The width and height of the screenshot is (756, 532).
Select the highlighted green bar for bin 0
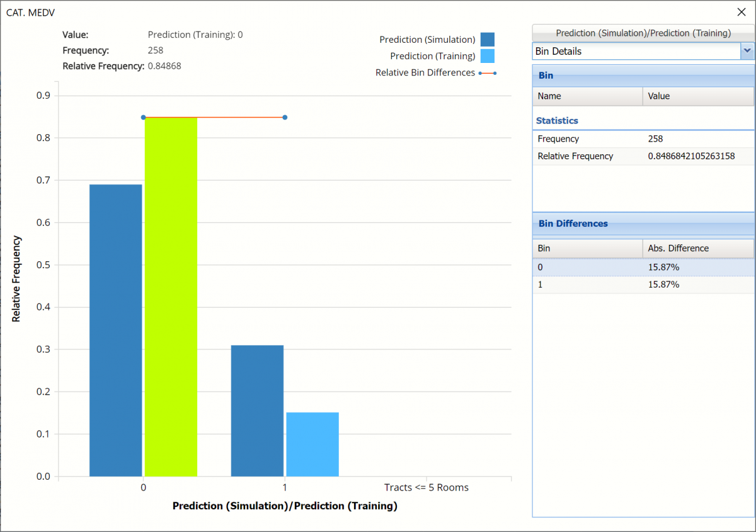click(171, 296)
